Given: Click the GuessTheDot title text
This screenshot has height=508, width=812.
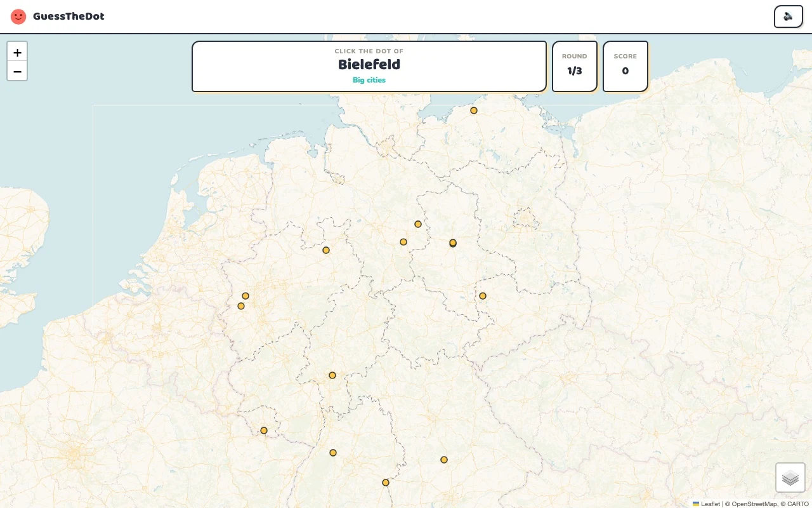Looking at the screenshot, I should coord(69,17).
